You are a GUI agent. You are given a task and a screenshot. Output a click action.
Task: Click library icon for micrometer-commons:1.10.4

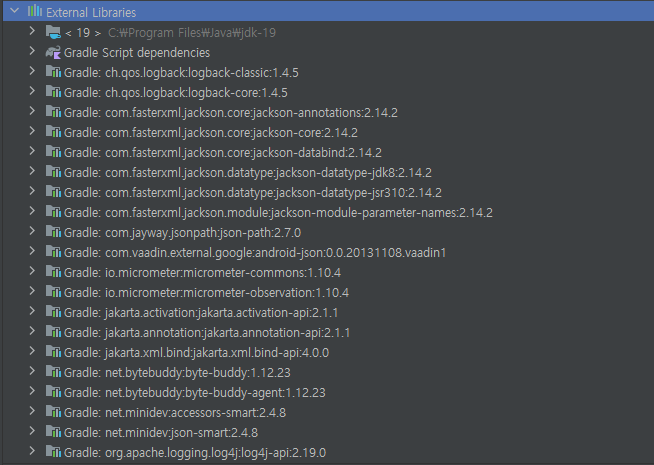(x=53, y=272)
